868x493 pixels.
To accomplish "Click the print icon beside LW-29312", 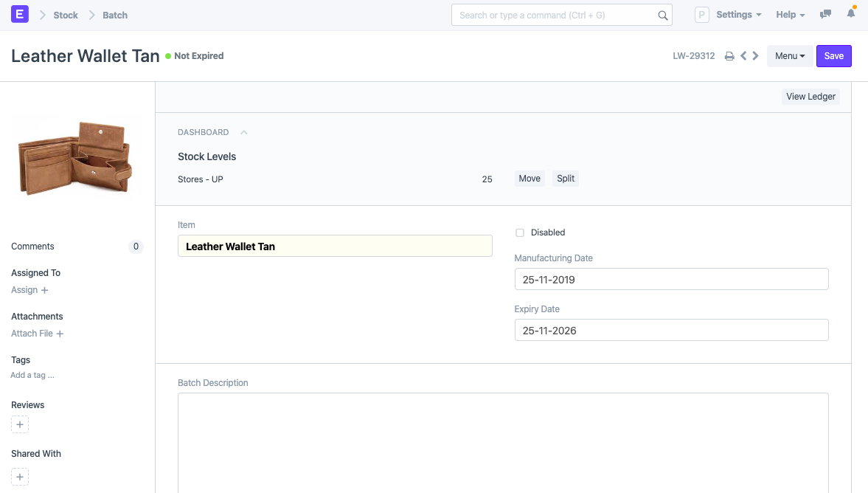I will (x=729, y=56).
